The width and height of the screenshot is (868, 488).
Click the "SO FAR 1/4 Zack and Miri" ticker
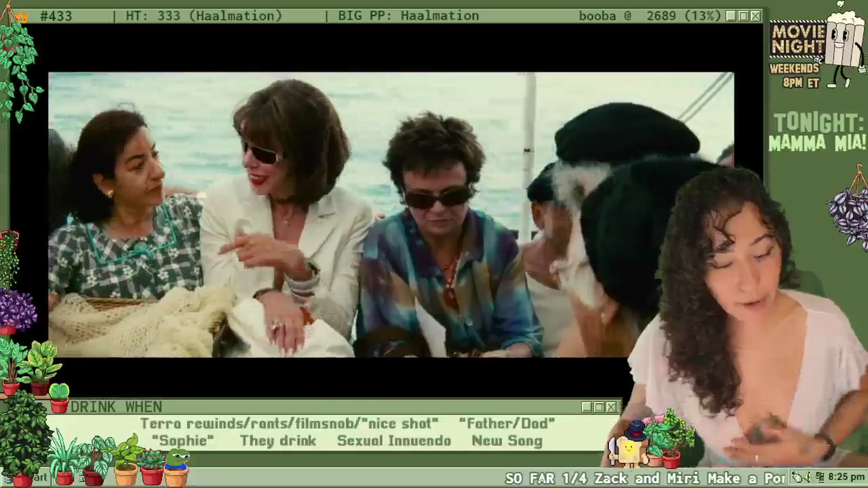pos(645,478)
